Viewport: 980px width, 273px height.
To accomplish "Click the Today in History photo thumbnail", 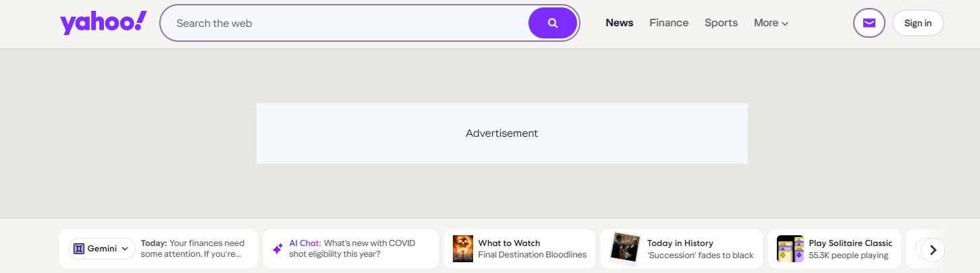I will coord(624,248).
